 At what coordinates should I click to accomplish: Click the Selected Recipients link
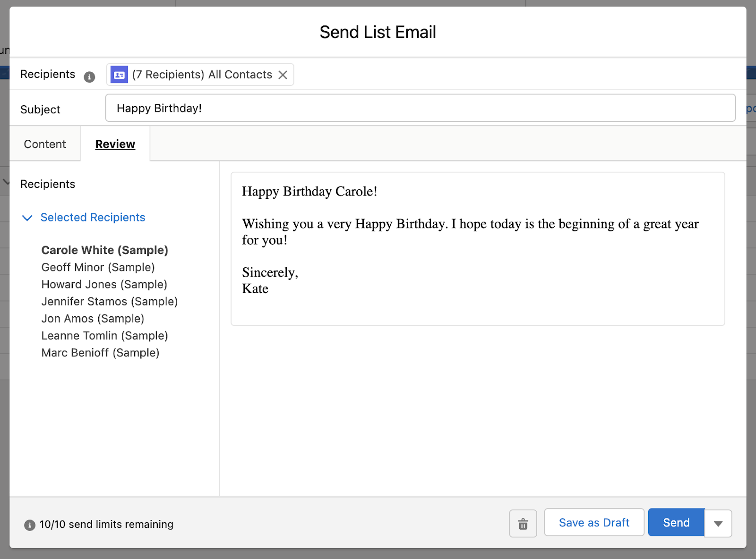click(x=93, y=217)
